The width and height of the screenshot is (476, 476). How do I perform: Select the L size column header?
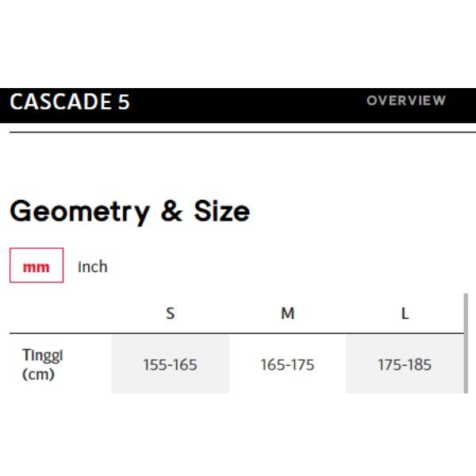(405, 313)
